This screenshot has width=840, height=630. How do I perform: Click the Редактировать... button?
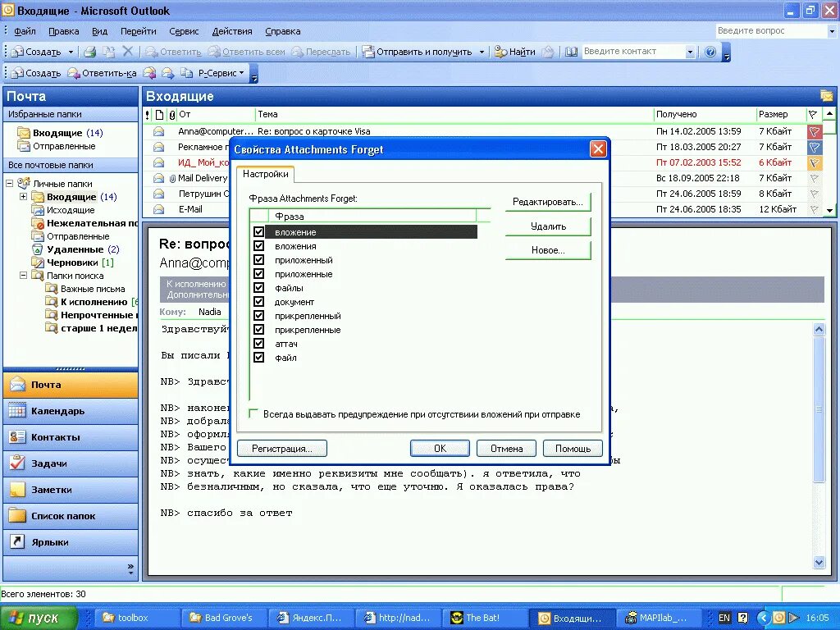(547, 202)
